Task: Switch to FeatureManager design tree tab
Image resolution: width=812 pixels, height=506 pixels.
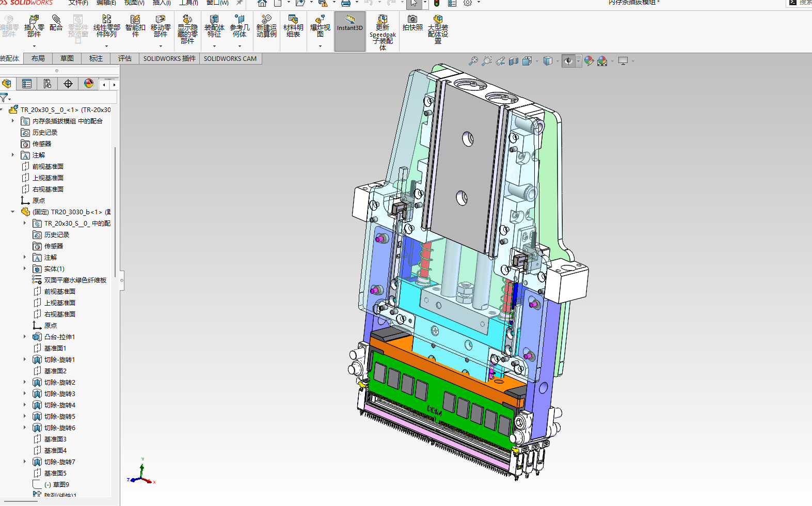Action: pos(7,84)
